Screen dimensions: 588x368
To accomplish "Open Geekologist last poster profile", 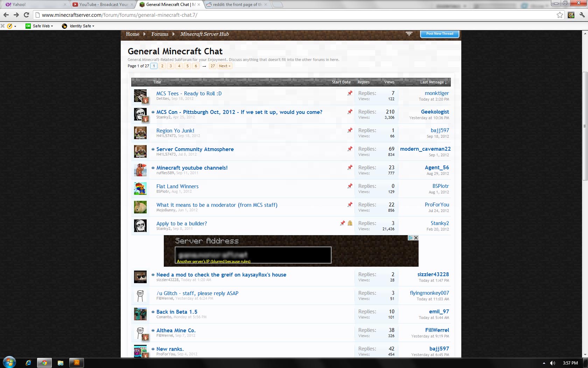I will 435,112.
